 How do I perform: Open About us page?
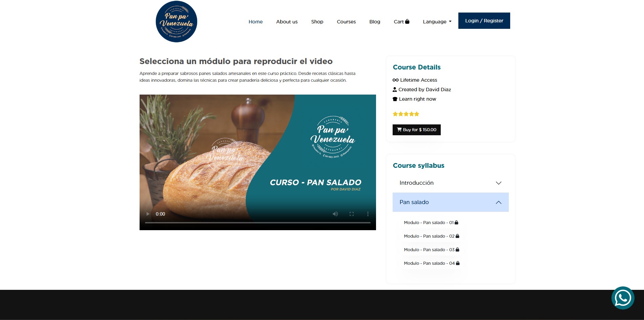pyautogui.click(x=287, y=22)
